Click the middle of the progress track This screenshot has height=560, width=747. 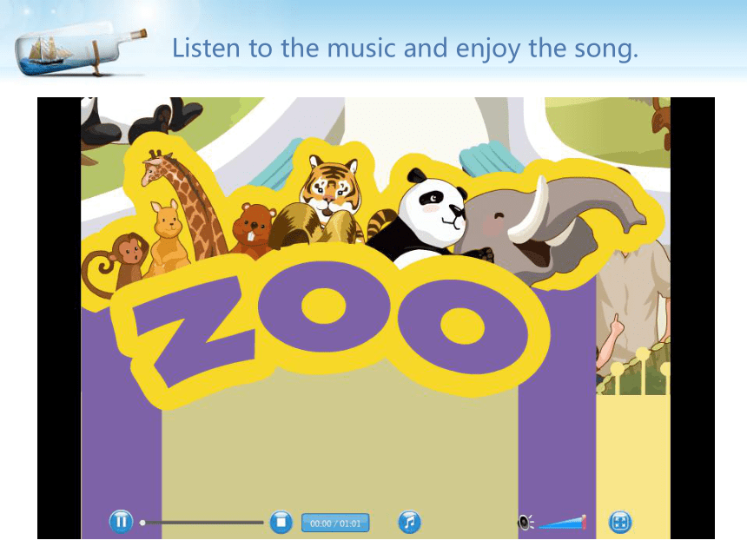click(x=204, y=523)
